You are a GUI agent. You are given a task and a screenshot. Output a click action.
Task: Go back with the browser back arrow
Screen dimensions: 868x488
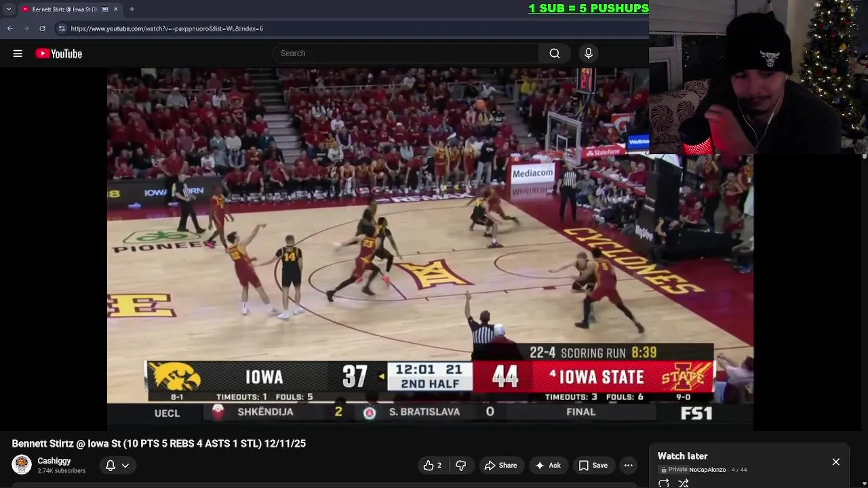(x=9, y=28)
